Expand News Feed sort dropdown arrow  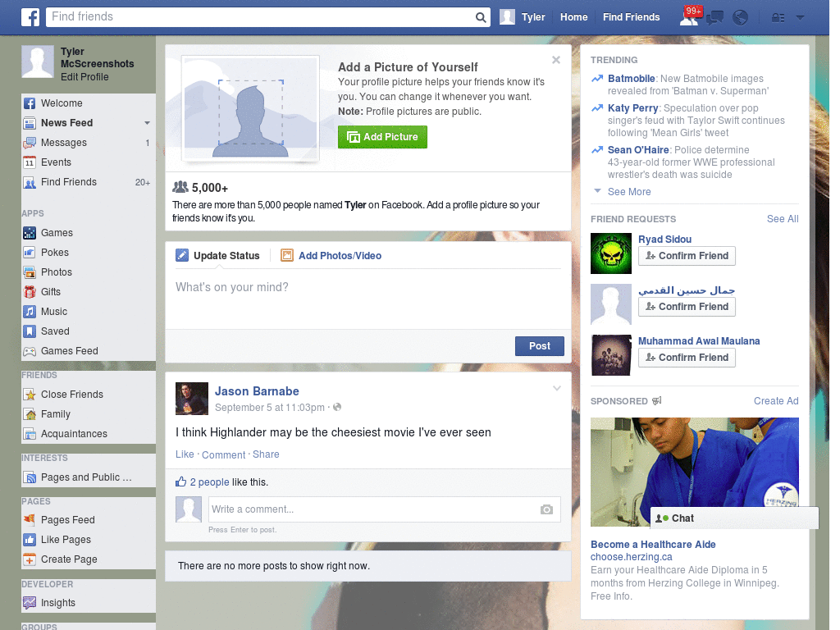point(147,123)
